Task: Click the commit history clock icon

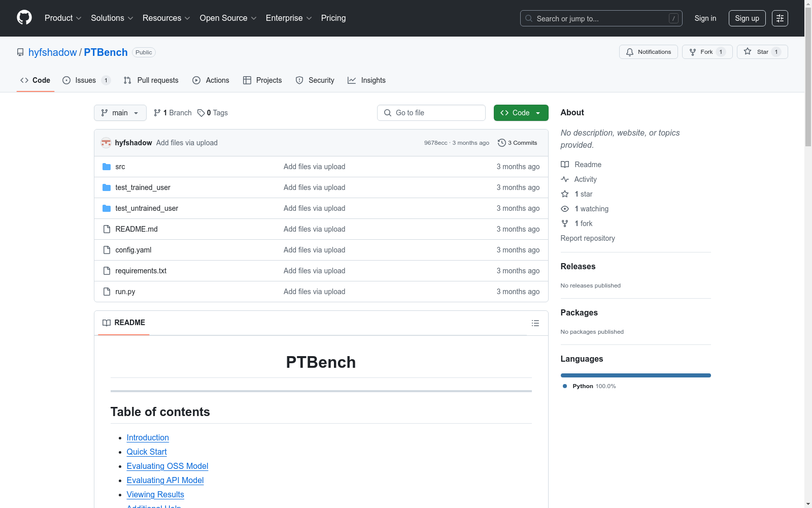Action: 502,143
